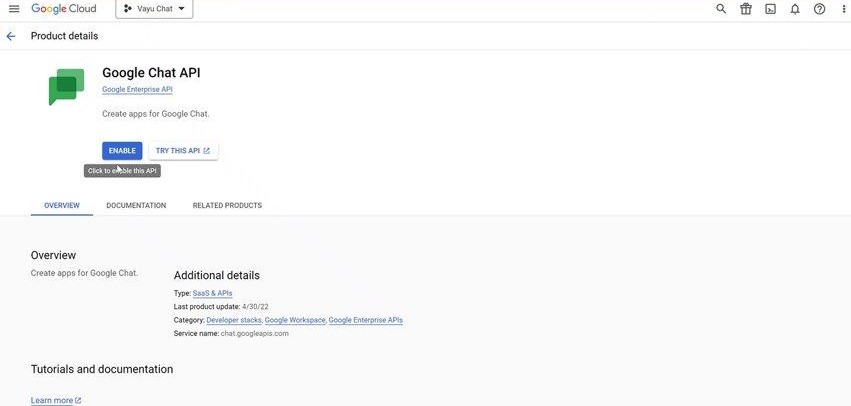The image size is (851, 406).
Task: Open the help question mark icon
Action: (x=820, y=9)
